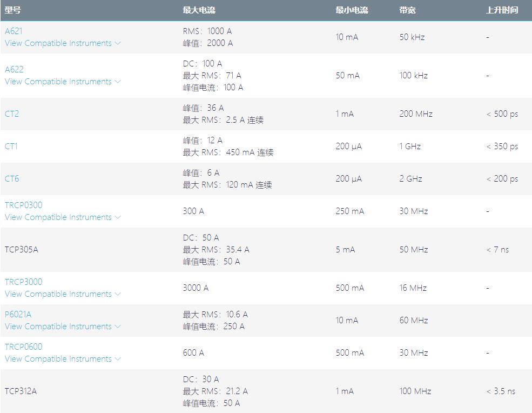Open the A621 model link

pos(14,31)
